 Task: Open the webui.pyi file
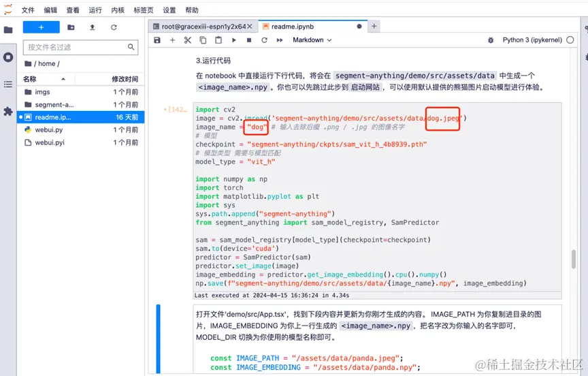coord(80,142)
